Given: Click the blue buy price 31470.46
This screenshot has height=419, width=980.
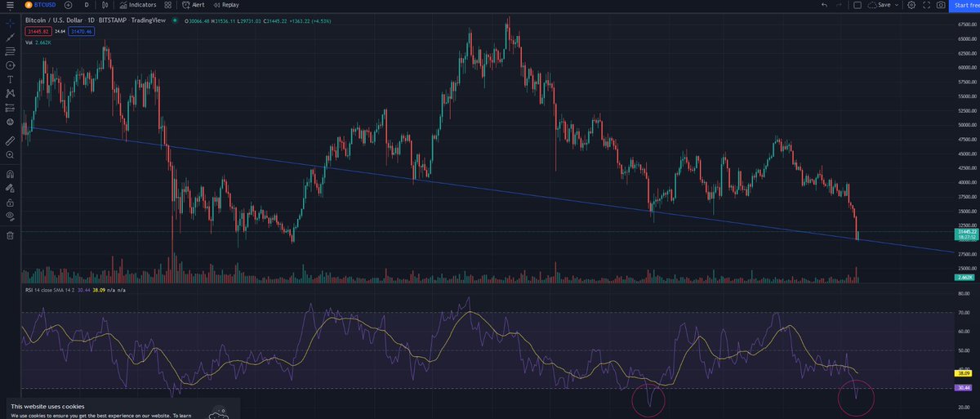Looking at the screenshot, I should coord(83,32).
